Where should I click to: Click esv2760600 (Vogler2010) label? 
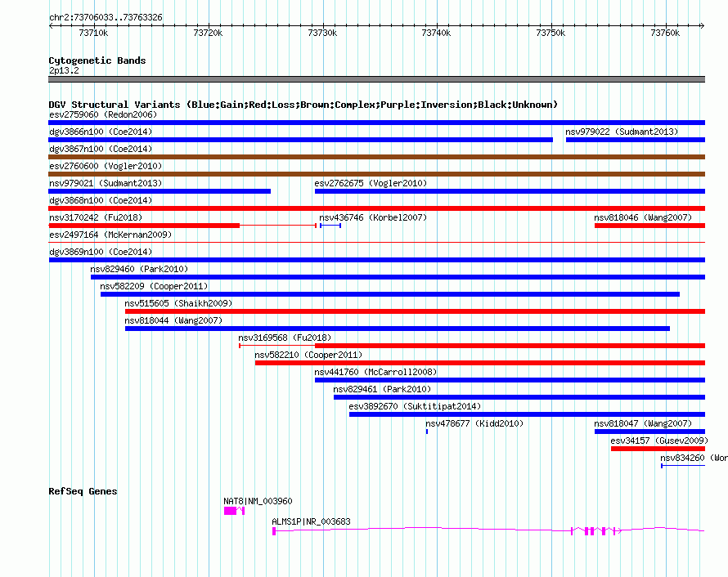106,166
